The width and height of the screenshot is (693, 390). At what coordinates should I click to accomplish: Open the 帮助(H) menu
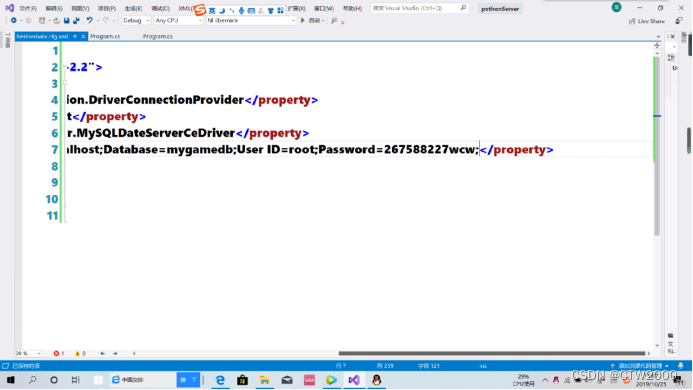click(352, 8)
